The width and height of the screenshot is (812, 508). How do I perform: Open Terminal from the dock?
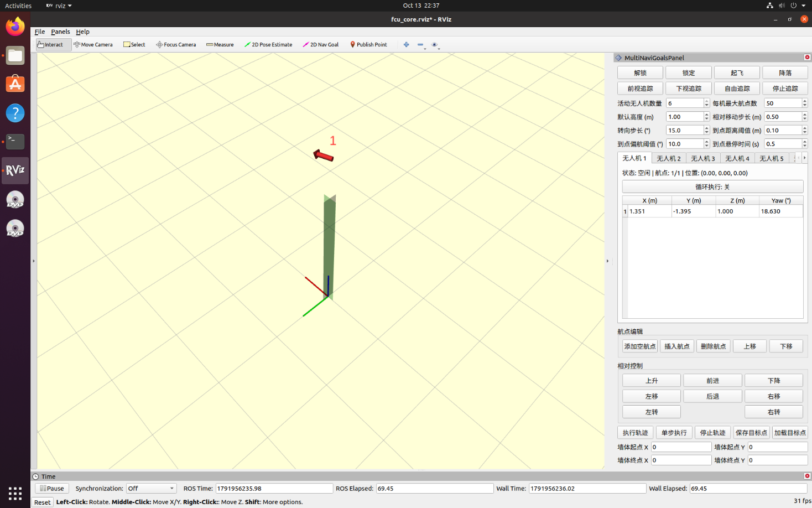tap(15, 142)
